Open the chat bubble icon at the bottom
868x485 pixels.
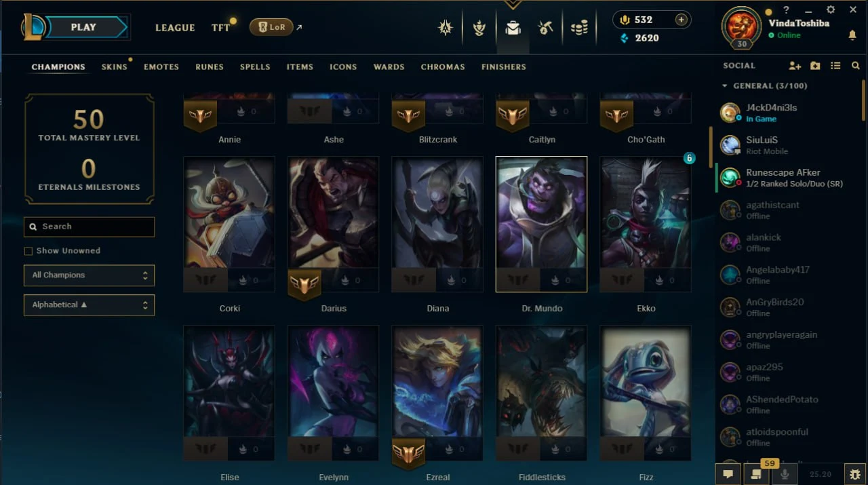pos(728,474)
